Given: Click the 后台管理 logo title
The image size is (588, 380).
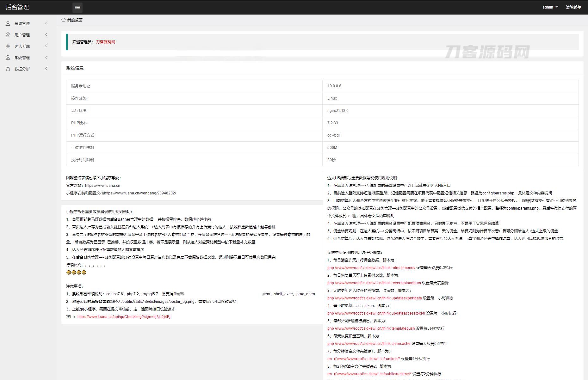Looking at the screenshot, I should point(17,7).
